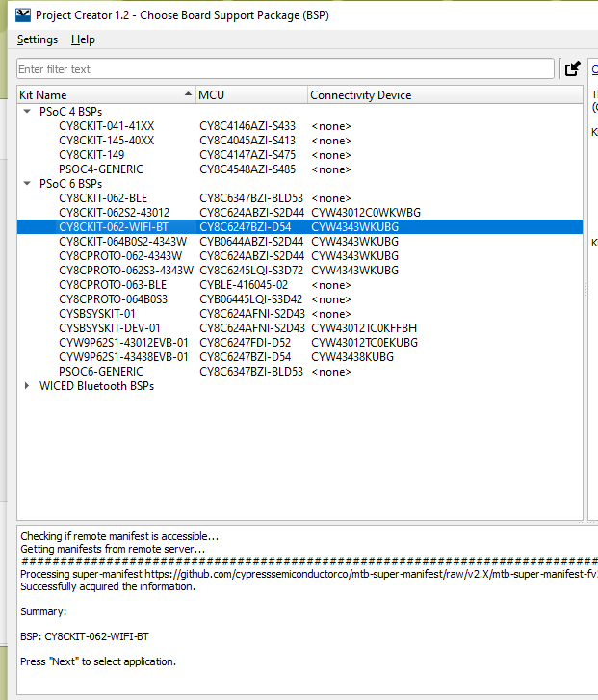Click MCU cell CY8C4147AZI-S475
The image size is (598, 700).
pos(247,155)
